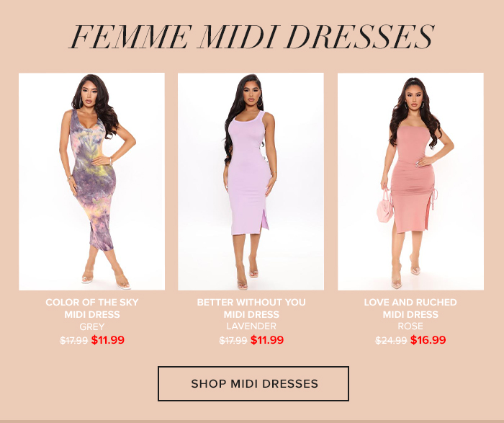Click the Shop Midi Dresses button
This screenshot has width=504, height=423.
[253, 383]
